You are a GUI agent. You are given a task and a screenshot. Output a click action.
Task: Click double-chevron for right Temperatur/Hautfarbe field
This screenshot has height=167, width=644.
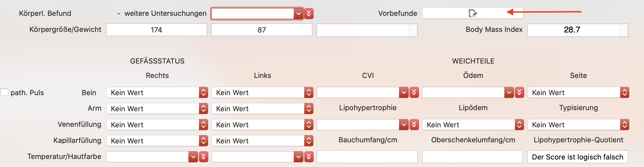pos(203,157)
